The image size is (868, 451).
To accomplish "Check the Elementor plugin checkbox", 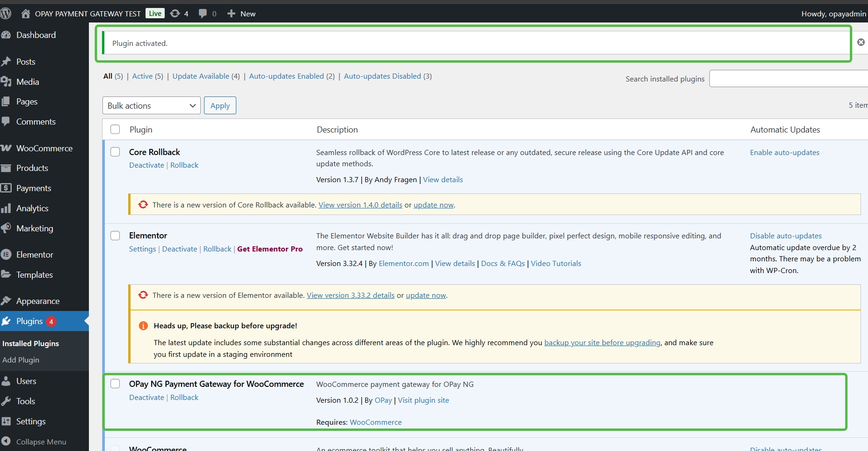I will (115, 236).
